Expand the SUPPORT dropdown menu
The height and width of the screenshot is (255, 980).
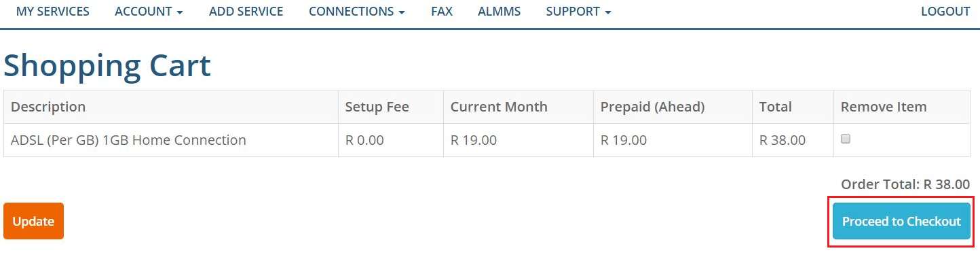coord(579,12)
